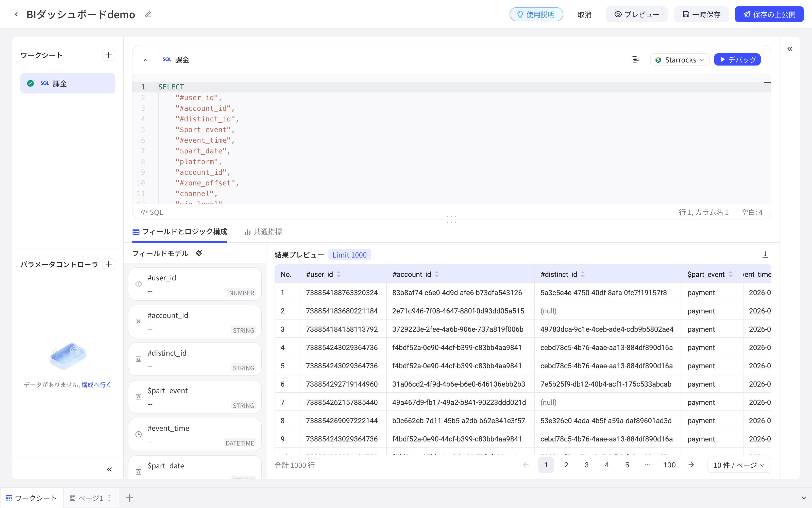
Task: Edit the dashboard title with pencil icon
Action: click(148, 14)
